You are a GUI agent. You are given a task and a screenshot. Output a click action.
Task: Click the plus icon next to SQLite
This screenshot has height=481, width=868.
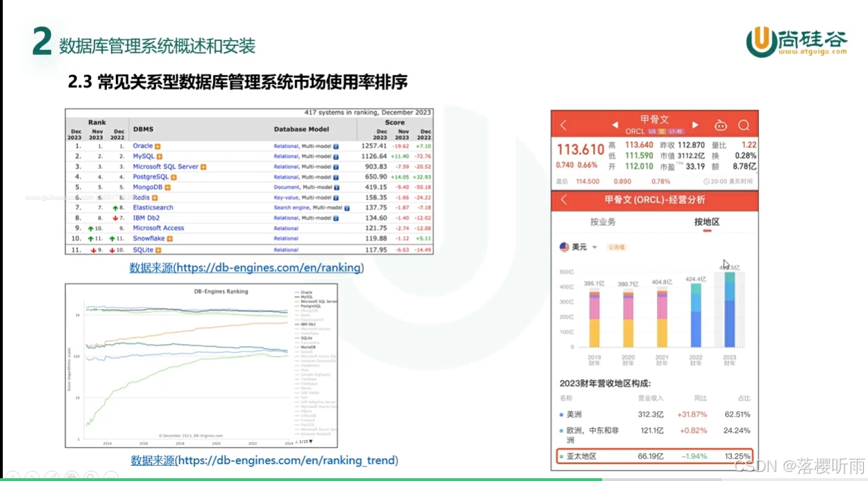[159, 250]
